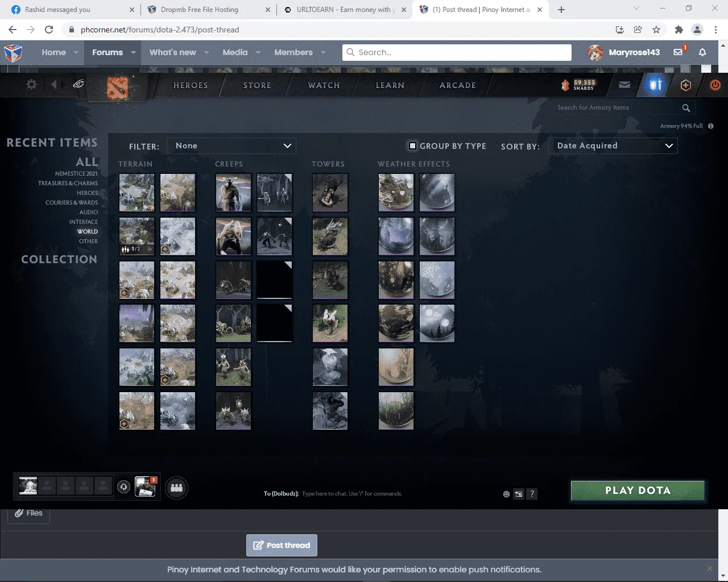Select first terrain thumbnail
This screenshot has height=582, width=728.
click(x=136, y=193)
